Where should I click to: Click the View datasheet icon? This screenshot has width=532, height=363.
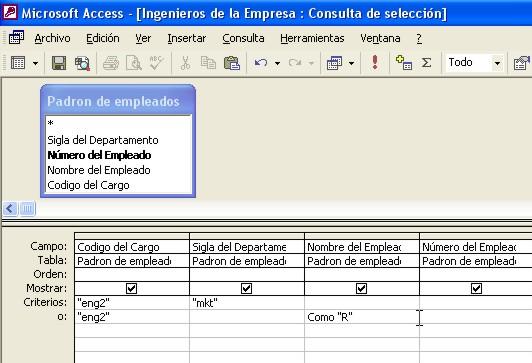pos(18,63)
